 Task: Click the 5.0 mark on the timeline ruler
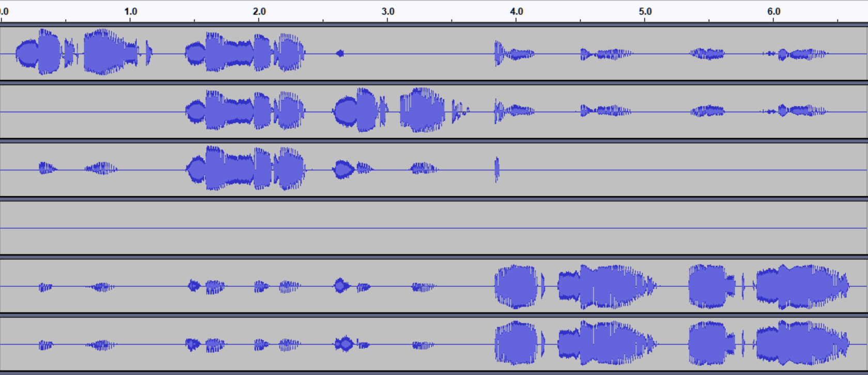tap(645, 11)
